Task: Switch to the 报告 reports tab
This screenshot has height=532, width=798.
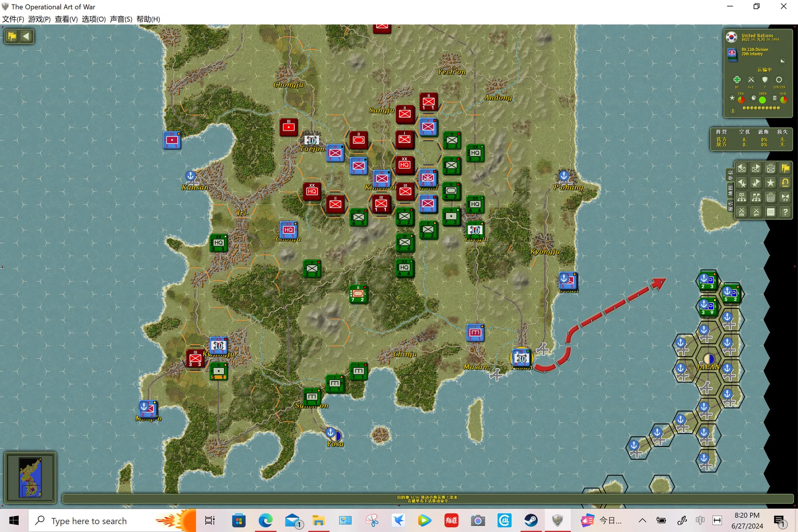Action: tap(730, 205)
